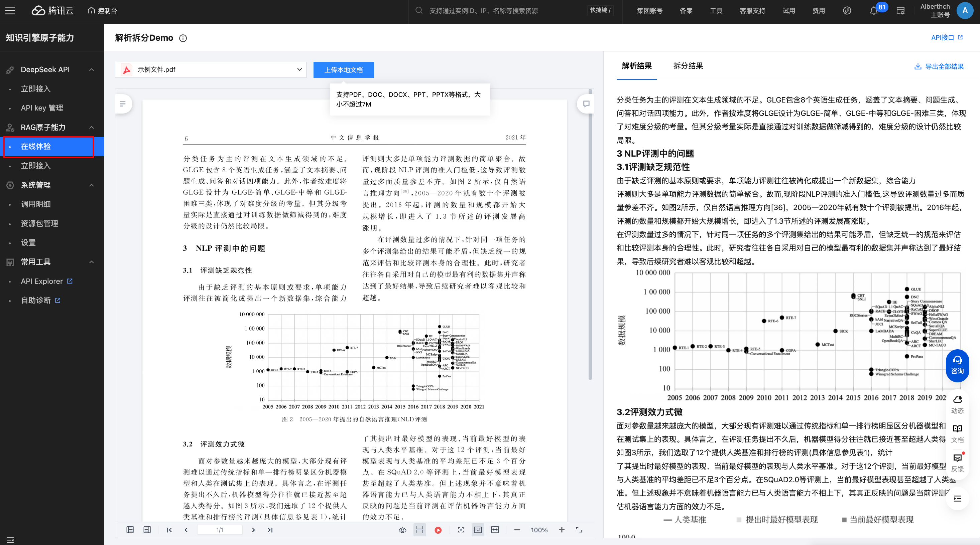Screen dimensions: 980x545
Task: Go to the next page
Action: 253,530
